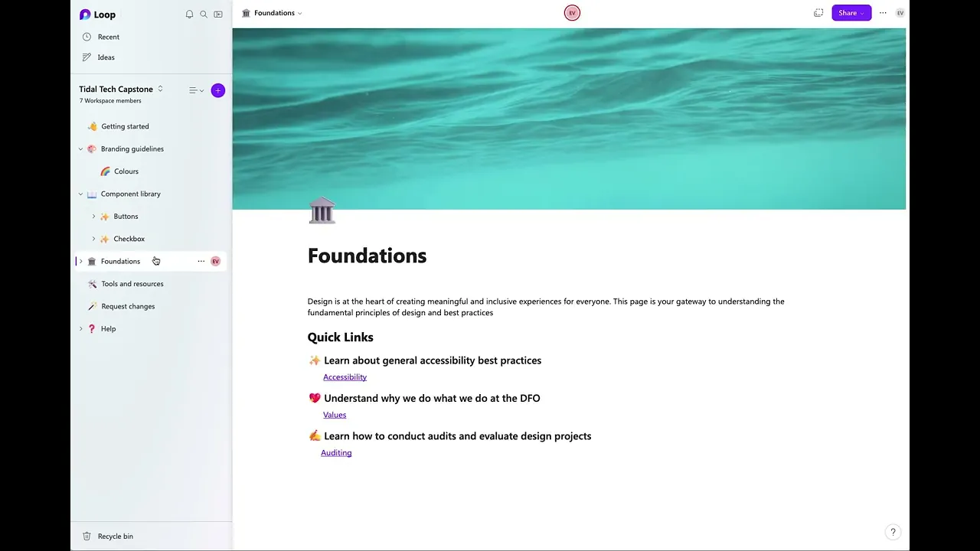980x551 pixels.
Task: Click the Loop logo
Action: (x=97, y=15)
